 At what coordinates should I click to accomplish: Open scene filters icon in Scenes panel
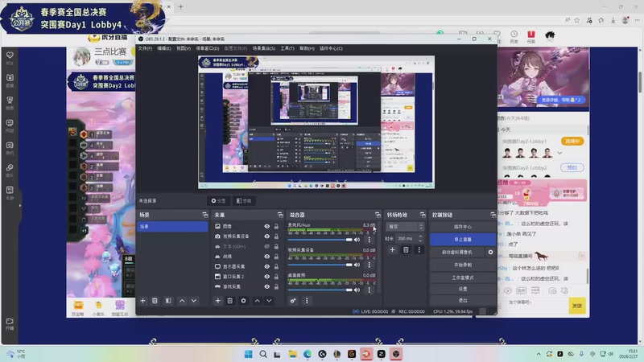[x=168, y=301]
